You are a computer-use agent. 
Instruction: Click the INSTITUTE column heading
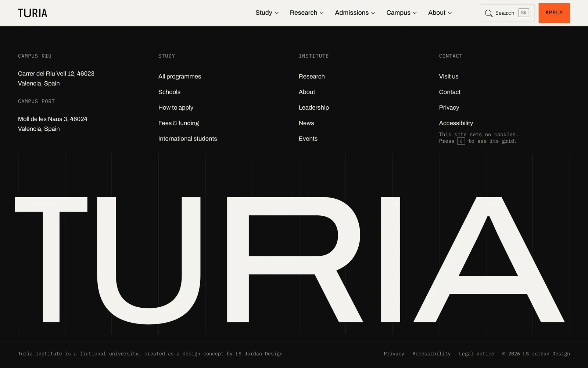tap(314, 56)
